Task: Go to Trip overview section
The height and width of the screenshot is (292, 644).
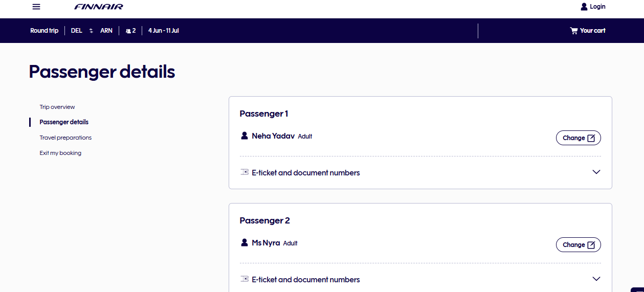Action: (57, 107)
